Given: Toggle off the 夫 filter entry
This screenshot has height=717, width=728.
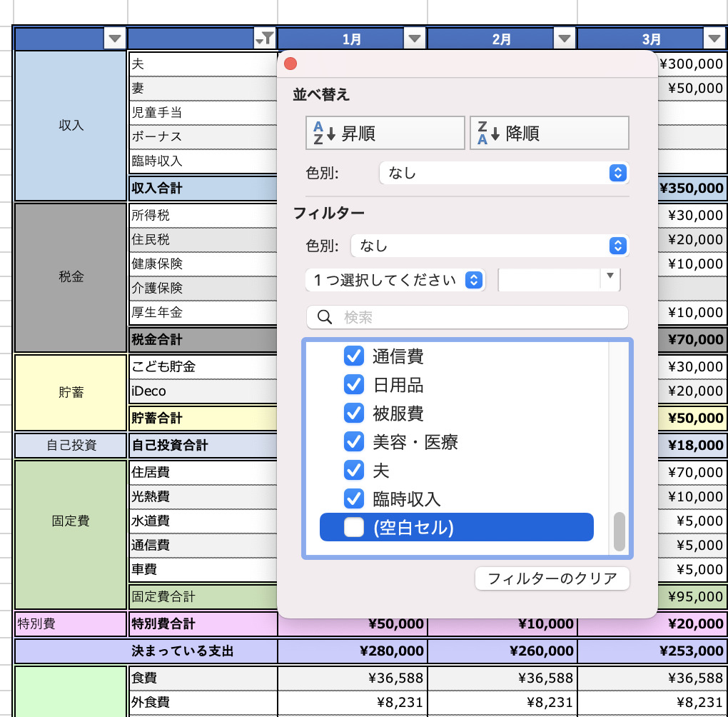Looking at the screenshot, I should point(354,470).
